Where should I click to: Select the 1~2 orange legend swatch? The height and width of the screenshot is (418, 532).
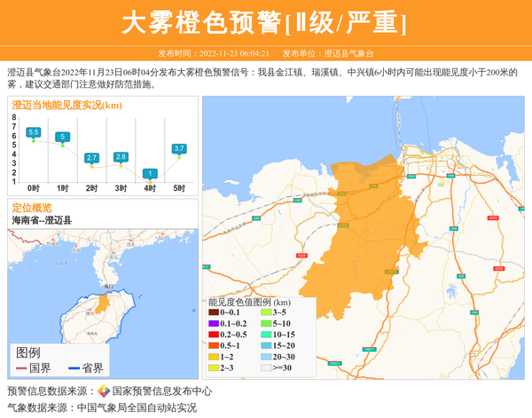tap(214, 356)
